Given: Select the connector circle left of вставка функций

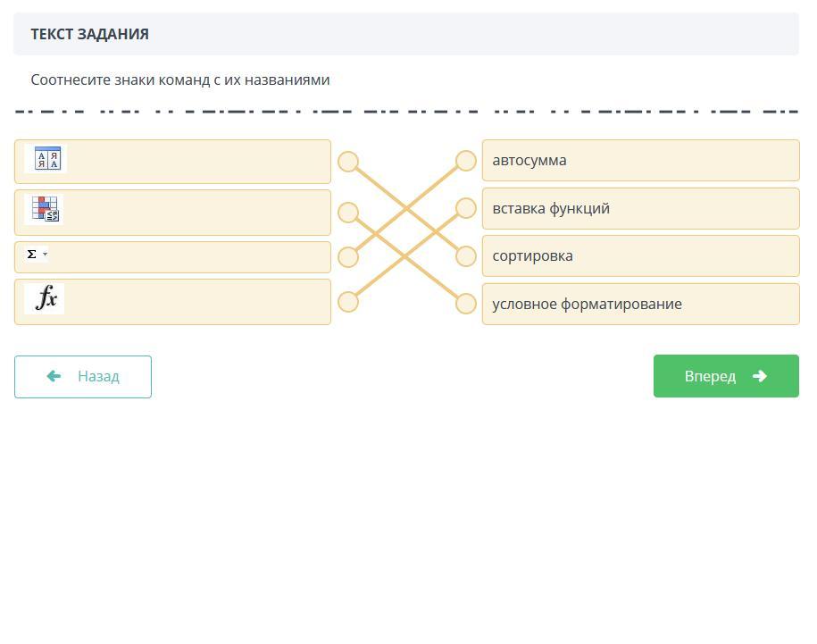Looking at the screenshot, I should 466,208.
